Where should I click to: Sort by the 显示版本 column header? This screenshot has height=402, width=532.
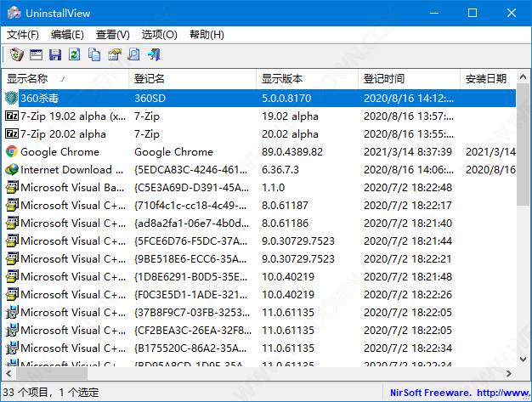pos(307,79)
